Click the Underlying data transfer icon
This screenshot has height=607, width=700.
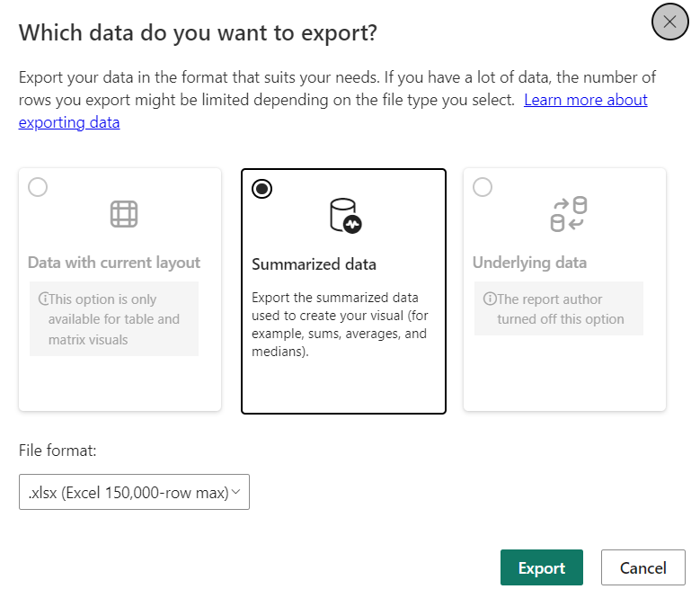click(568, 214)
